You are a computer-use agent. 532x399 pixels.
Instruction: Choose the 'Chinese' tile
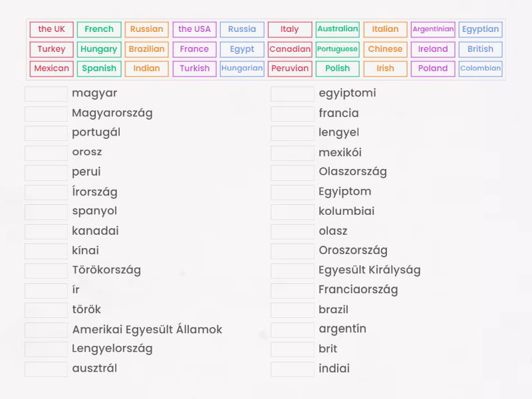tap(384, 49)
